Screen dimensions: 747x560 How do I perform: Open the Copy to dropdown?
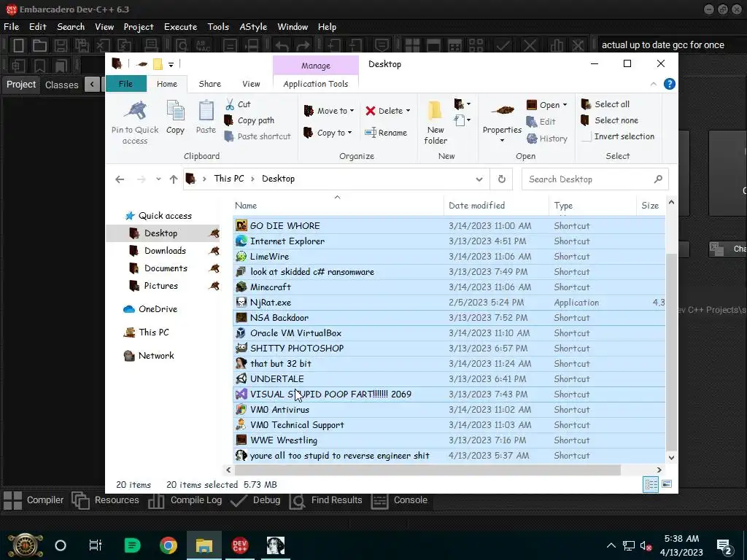click(x=328, y=133)
